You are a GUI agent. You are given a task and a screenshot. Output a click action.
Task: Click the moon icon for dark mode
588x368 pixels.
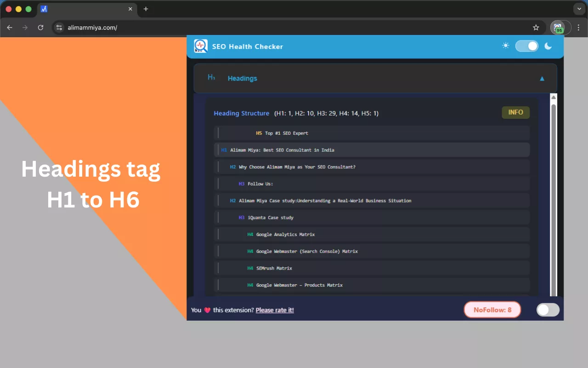[x=548, y=46]
